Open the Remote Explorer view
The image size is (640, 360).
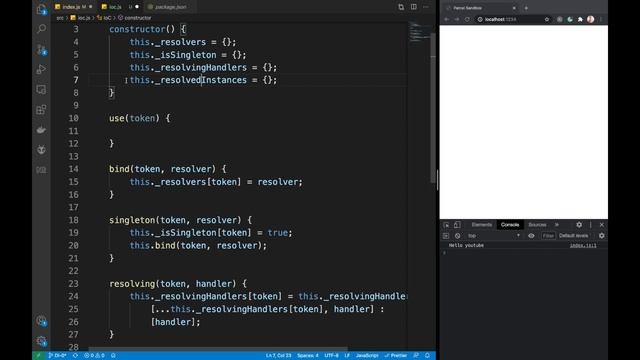click(41, 89)
